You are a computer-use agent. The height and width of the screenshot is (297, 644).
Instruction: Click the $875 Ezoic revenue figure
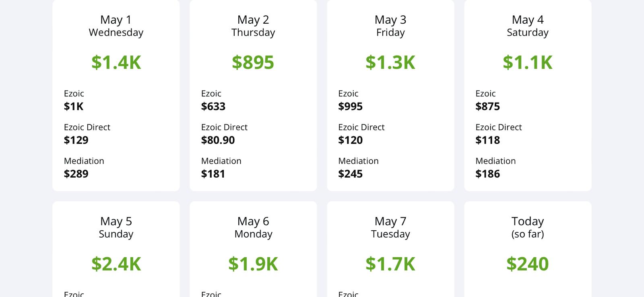488,107
